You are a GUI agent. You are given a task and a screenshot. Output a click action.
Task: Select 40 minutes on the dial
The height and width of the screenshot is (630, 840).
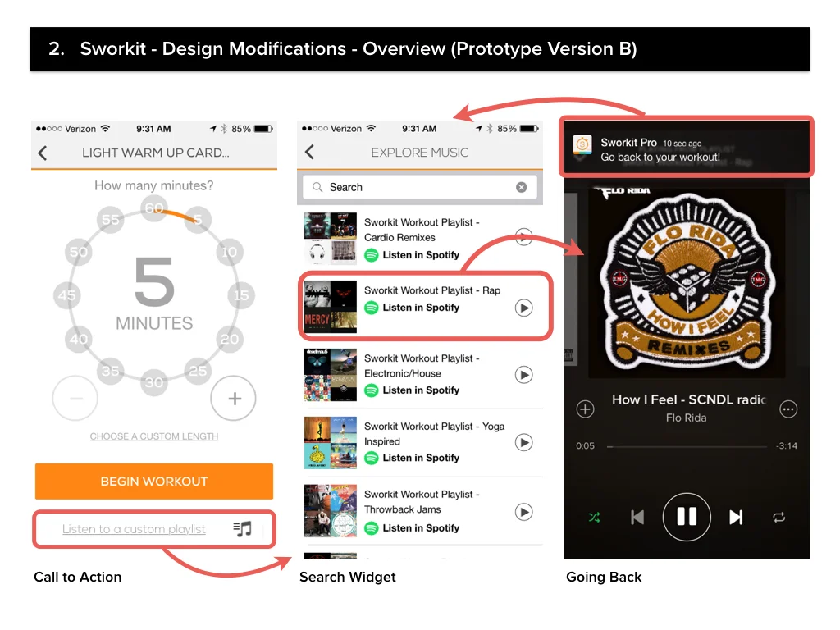pos(79,339)
